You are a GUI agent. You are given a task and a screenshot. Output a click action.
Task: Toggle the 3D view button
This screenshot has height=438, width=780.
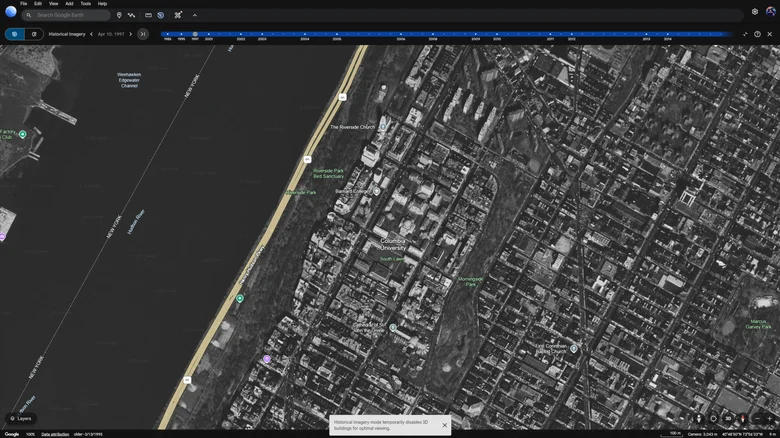728,419
